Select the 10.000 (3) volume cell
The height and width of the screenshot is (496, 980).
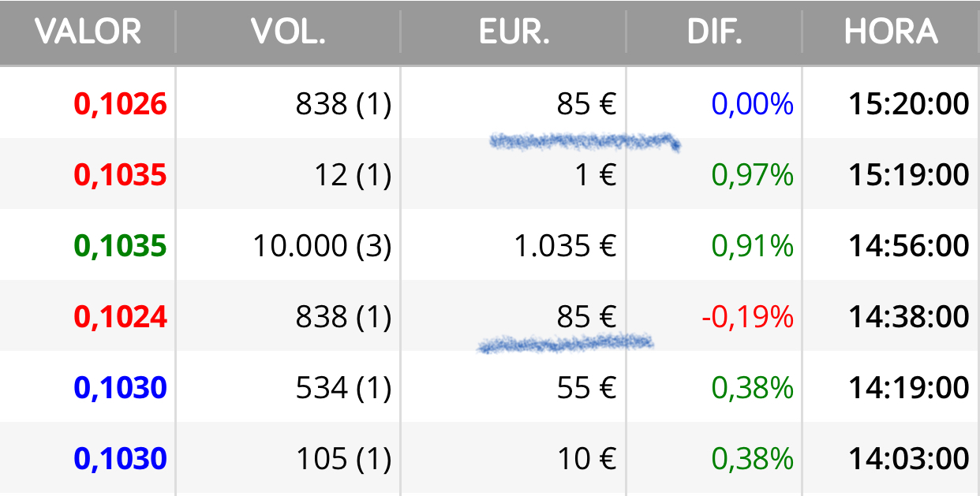point(323,246)
